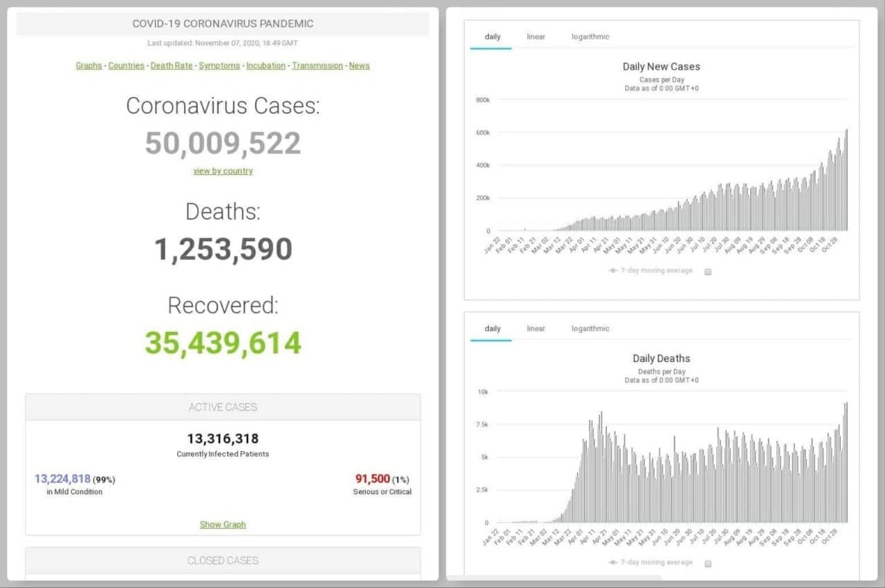Switch Daily Deaths chart to linear
This screenshot has width=885, height=588.
coord(536,329)
